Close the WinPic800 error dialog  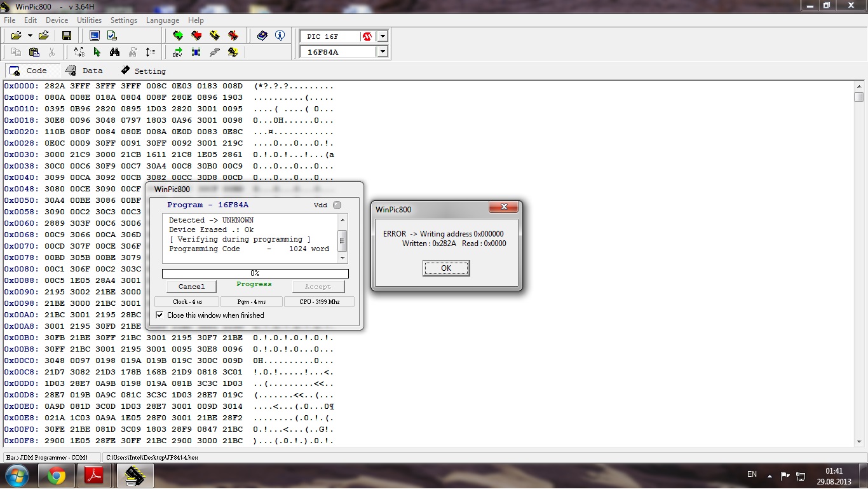click(504, 207)
